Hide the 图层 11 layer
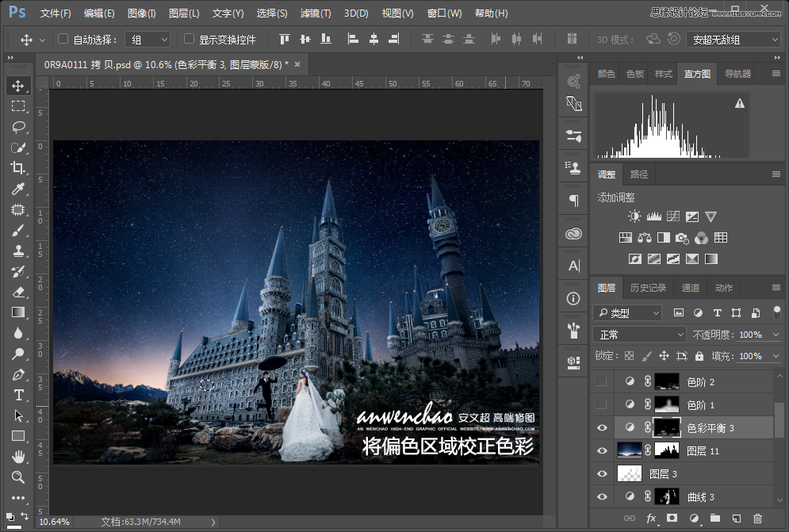Viewport: 789px width, 532px height. pyautogui.click(x=602, y=451)
